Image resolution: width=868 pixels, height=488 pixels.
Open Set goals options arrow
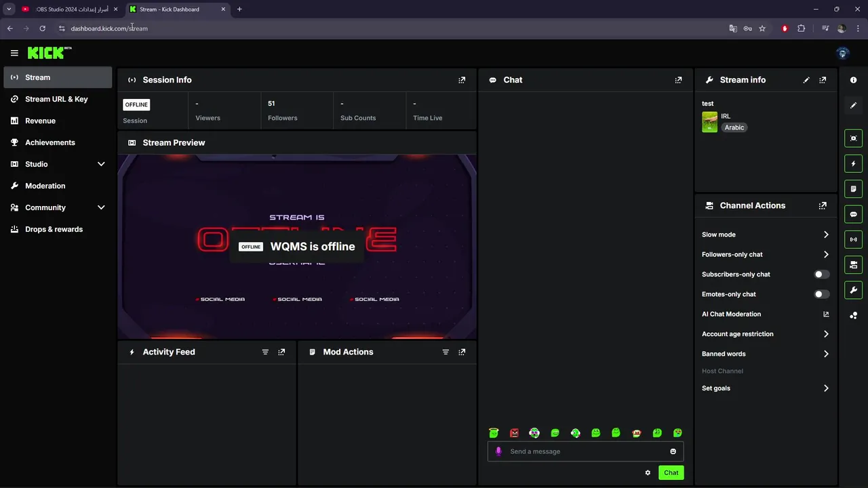tap(826, 388)
